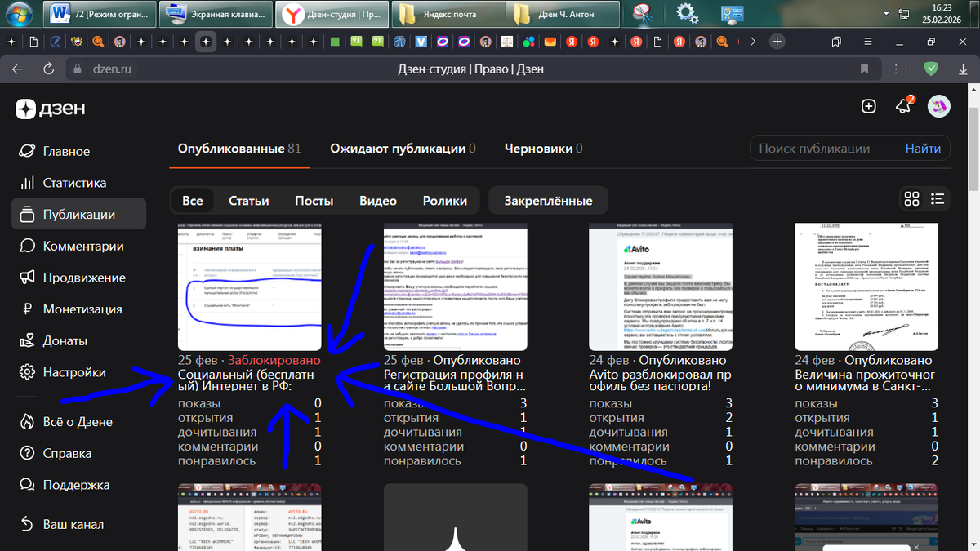Open thumbnail of the Регистрация профиля article
The height and width of the screenshot is (551, 980).
click(455, 287)
